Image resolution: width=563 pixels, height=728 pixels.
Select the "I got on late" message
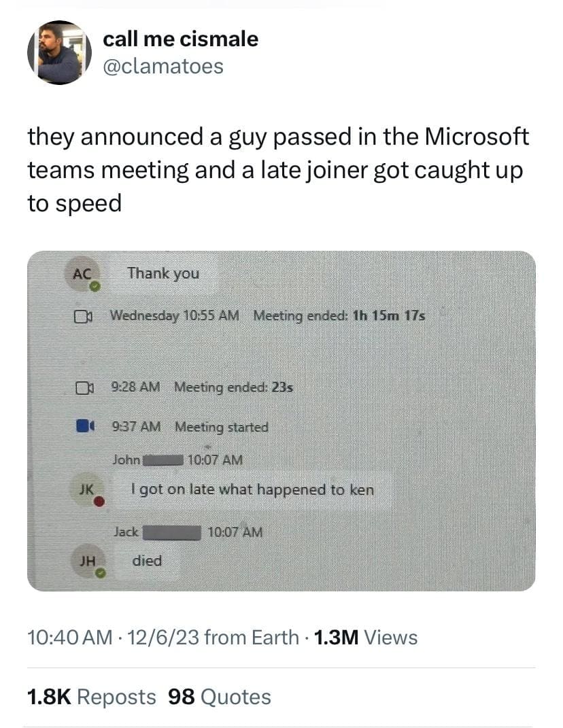pos(252,489)
